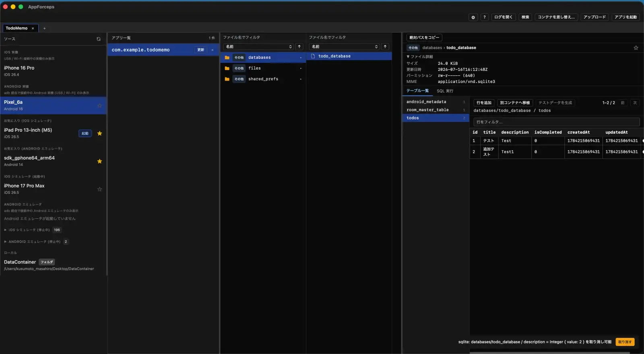Open the first column 名前 sort dropdown
Image resolution: width=644 pixels, height=354 pixels.
pos(259,47)
